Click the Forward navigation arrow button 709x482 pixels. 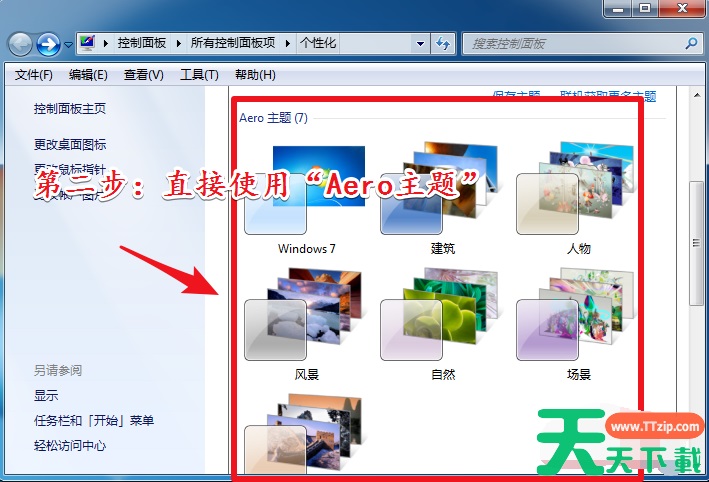point(48,44)
